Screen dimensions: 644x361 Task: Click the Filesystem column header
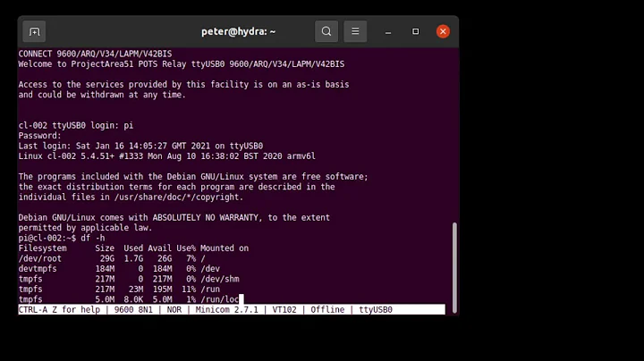pyautogui.click(x=42, y=248)
